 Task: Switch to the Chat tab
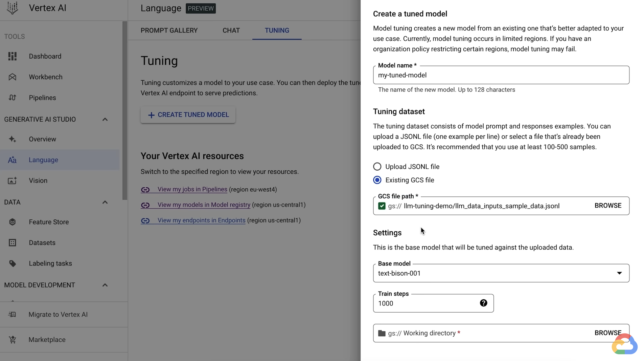(x=231, y=30)
